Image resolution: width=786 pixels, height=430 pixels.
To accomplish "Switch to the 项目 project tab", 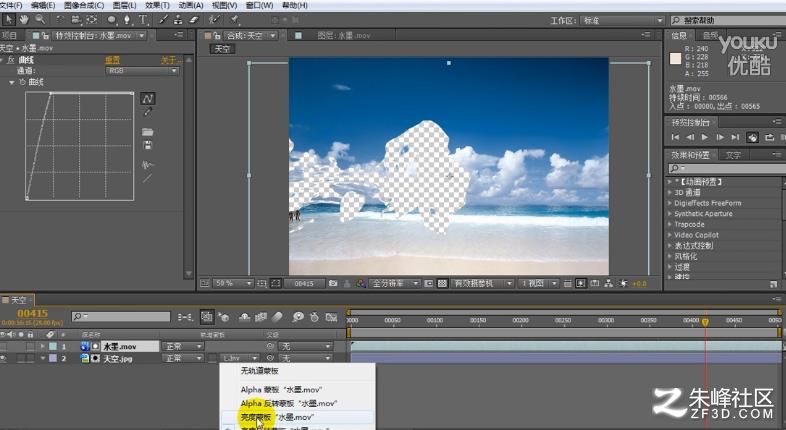I will 9,36.
